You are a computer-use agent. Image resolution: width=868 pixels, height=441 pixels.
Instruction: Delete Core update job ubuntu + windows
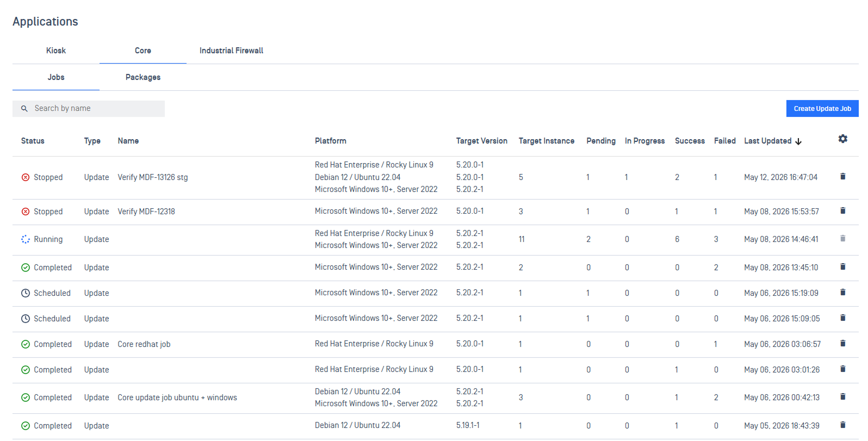click(842, 396)
